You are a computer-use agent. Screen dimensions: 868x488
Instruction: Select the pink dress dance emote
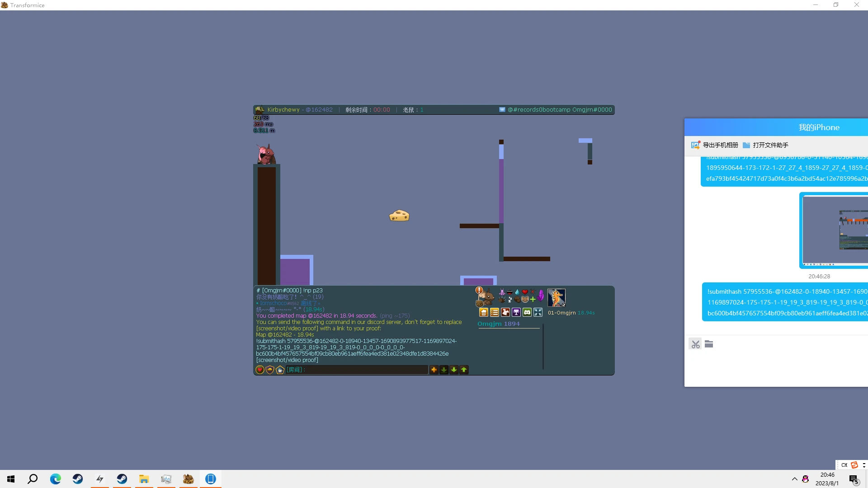point(502,292)
